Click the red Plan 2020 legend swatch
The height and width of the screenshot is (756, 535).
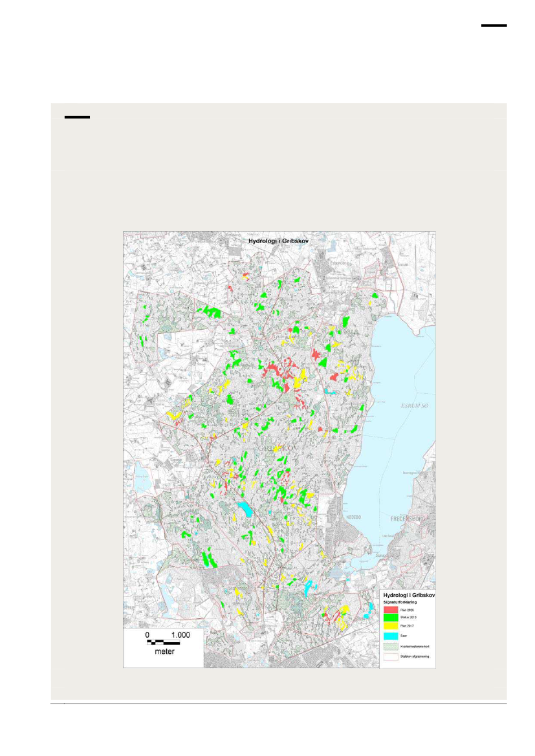(x=390, y=610)
